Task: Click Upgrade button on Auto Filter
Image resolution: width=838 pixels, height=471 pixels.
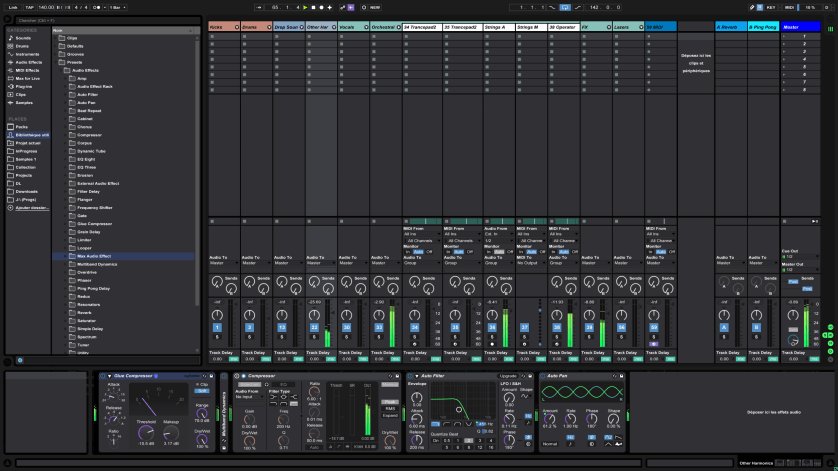Action: [508, 376]
